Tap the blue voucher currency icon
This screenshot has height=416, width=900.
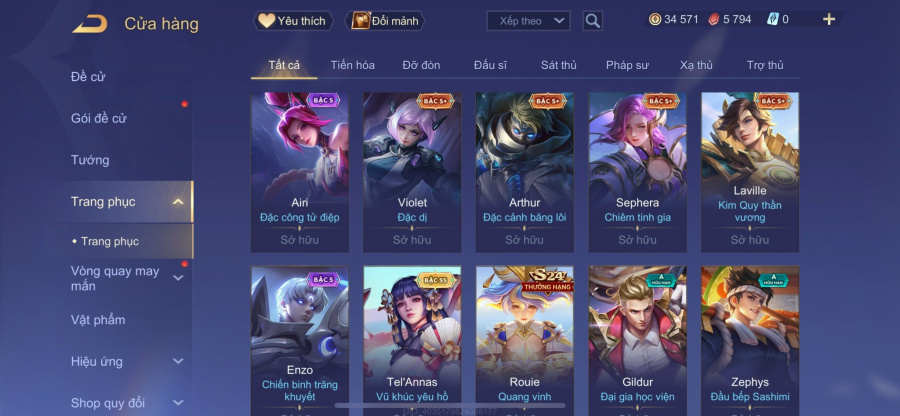click(x=773, y=20)
